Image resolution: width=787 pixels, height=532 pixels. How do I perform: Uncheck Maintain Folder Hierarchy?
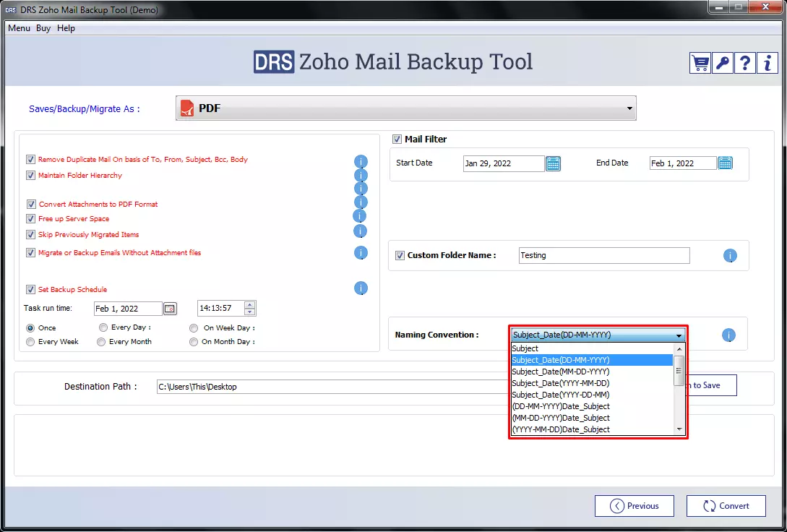[30, 176]
